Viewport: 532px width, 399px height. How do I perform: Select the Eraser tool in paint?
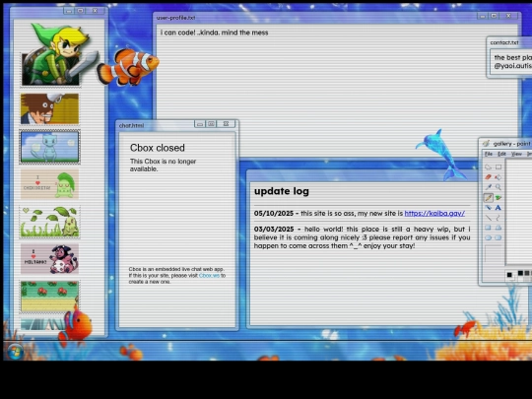[x=489, y=176]
